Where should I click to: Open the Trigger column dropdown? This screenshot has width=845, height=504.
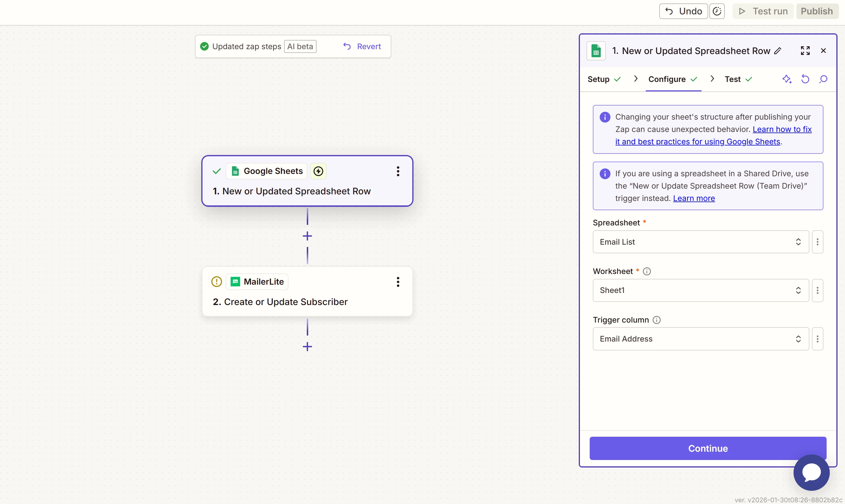point(700,339)
